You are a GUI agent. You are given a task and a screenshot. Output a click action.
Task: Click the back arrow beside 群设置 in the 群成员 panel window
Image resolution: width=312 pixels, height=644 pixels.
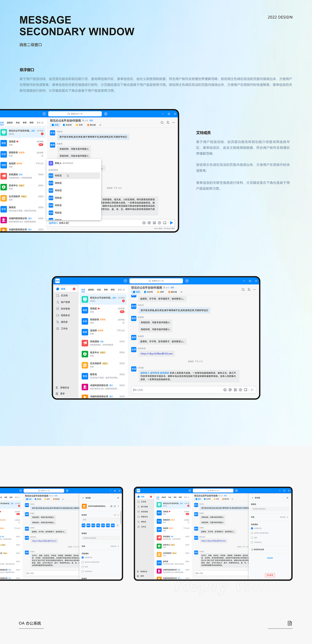click(83, 498)
